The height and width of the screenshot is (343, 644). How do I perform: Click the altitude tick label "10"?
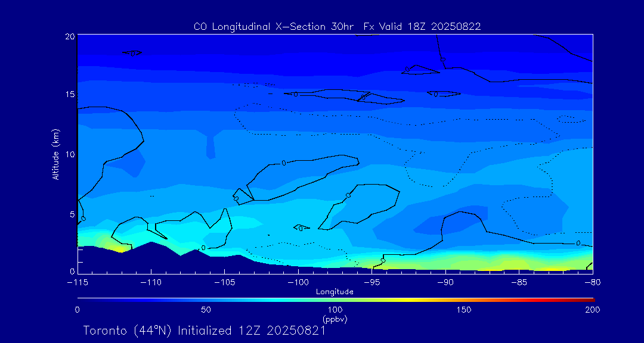pyautogui.click(x=70, y=154)
